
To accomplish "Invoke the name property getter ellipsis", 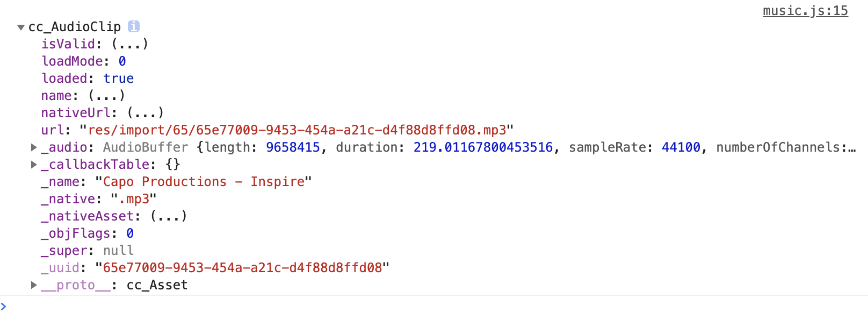I will (x=106, y=96).
